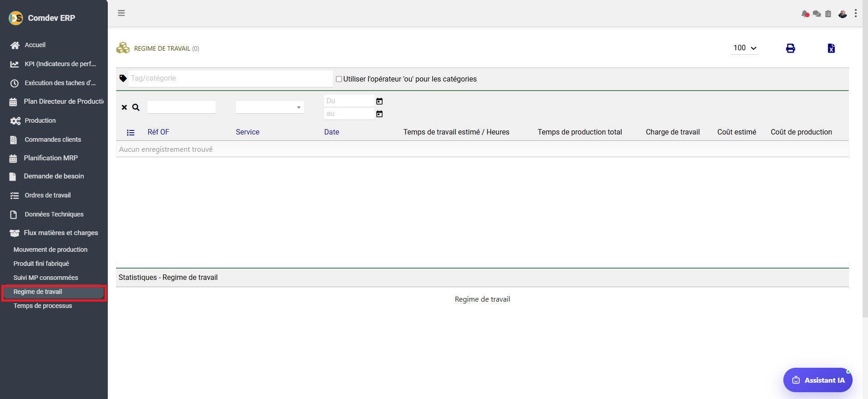Screen dimensions: 868x399
Task: Open the notifications bell icon
Action: click(805, 14)
